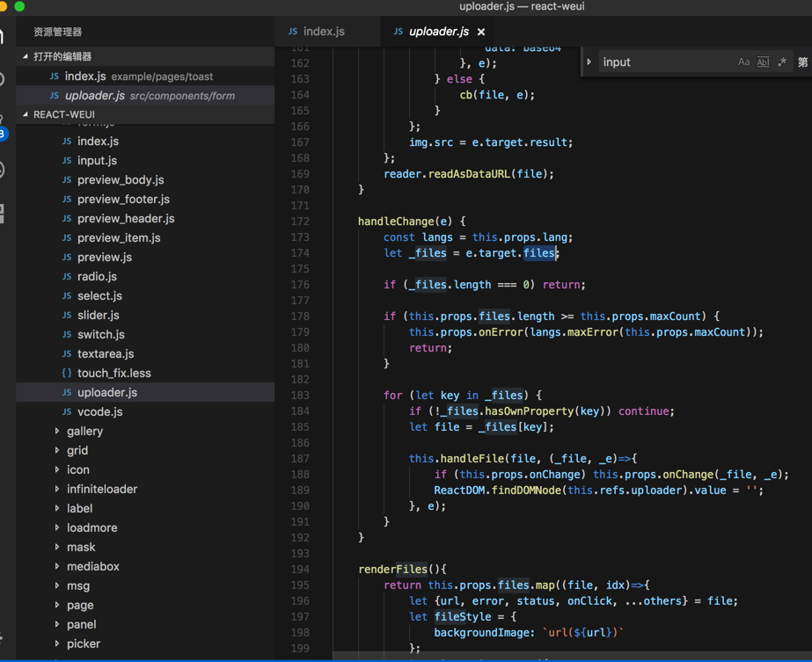This screenshot has width=812, height=662.
Task: Toggle regular expression search in find widget
Action: coord(782,62)
